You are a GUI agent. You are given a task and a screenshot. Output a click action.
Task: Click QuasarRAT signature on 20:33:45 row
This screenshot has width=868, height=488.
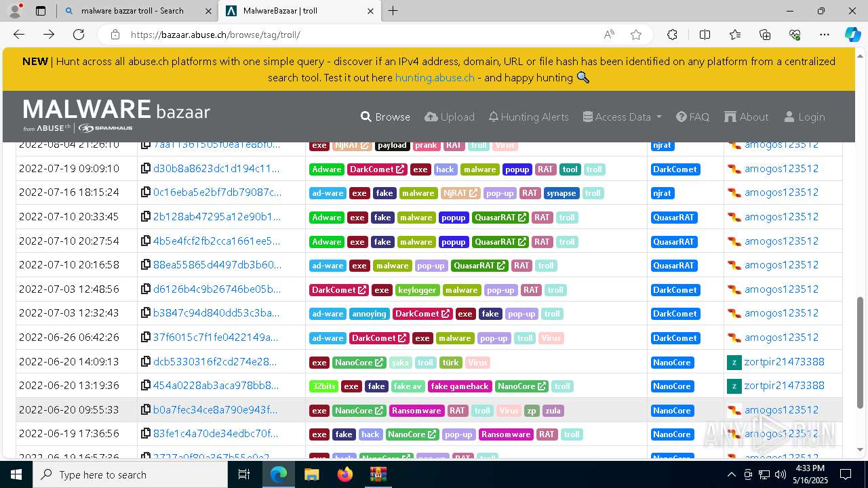(x=673, y=218)
